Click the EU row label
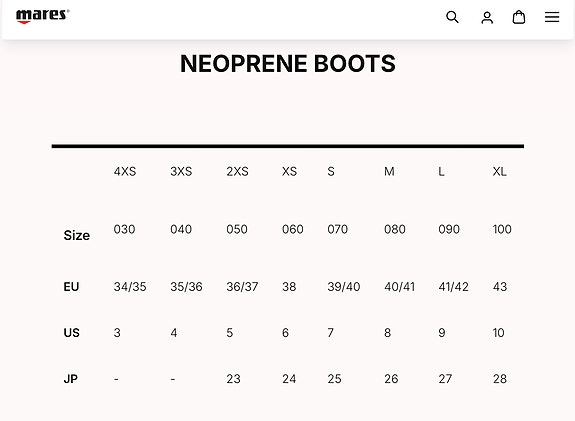The image size is (575, 421). pyautogui.click(x=71, y=286)
